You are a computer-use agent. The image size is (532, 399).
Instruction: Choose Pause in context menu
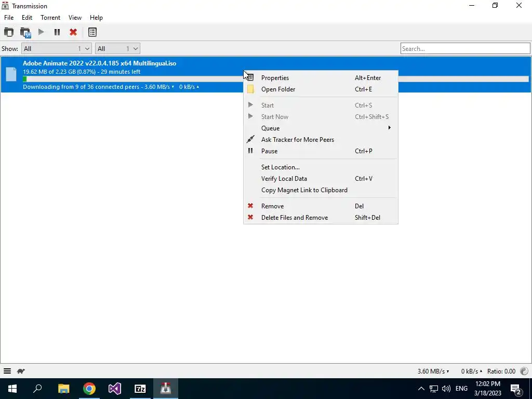(321, 151)
